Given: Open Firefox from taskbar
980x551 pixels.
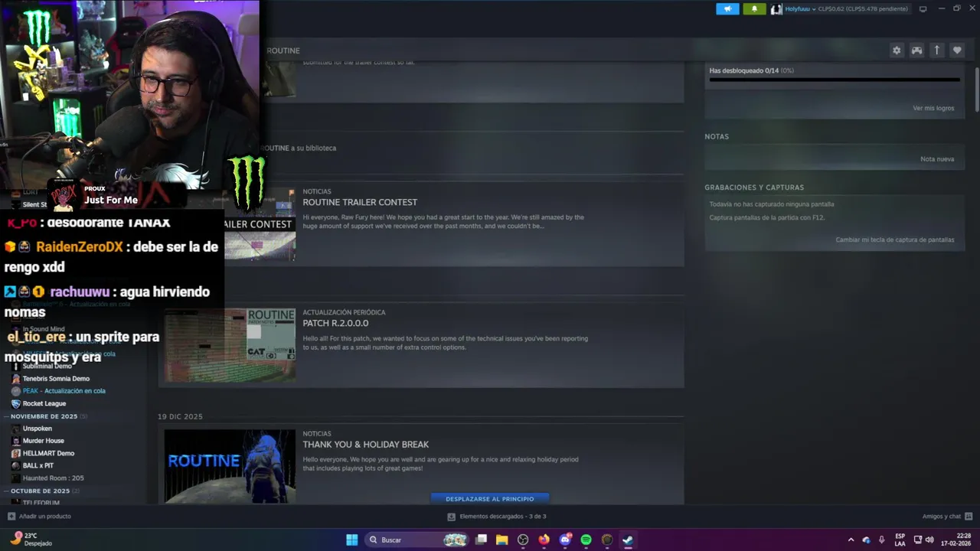Looking at the screenshot, I should tap(544, 540).
